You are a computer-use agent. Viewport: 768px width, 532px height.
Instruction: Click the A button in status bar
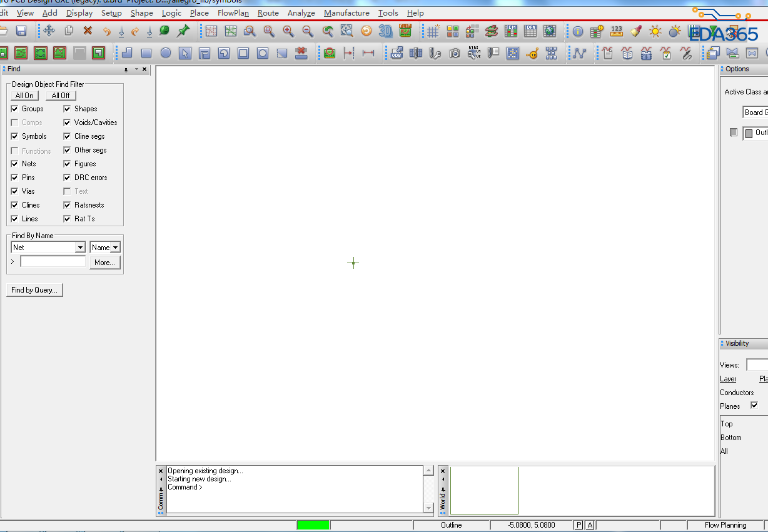pyautogui.click(x=590, y=525)
